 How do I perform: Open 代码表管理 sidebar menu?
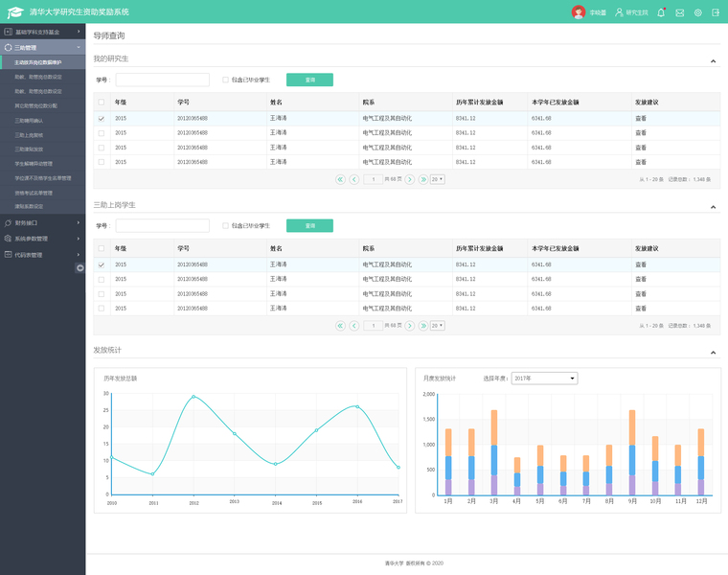click(43, 255)
